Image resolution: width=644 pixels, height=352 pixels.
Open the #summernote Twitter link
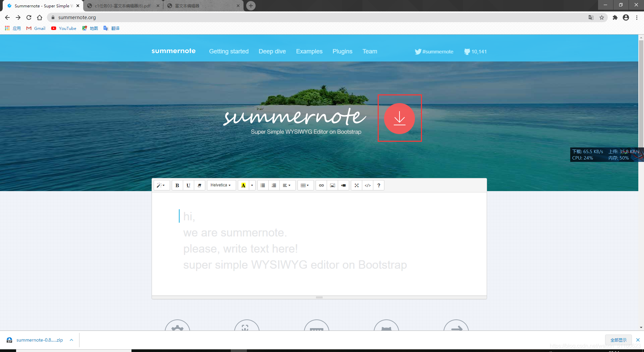[434, 51]
